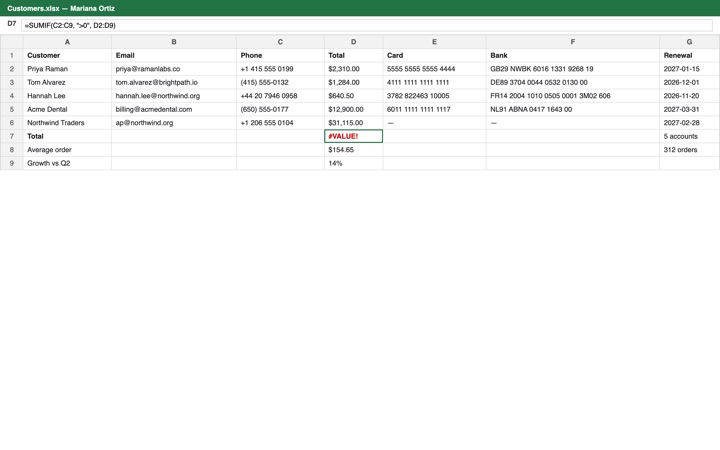720x450 pixels.
Task: Select column A header
Action: 67,42
